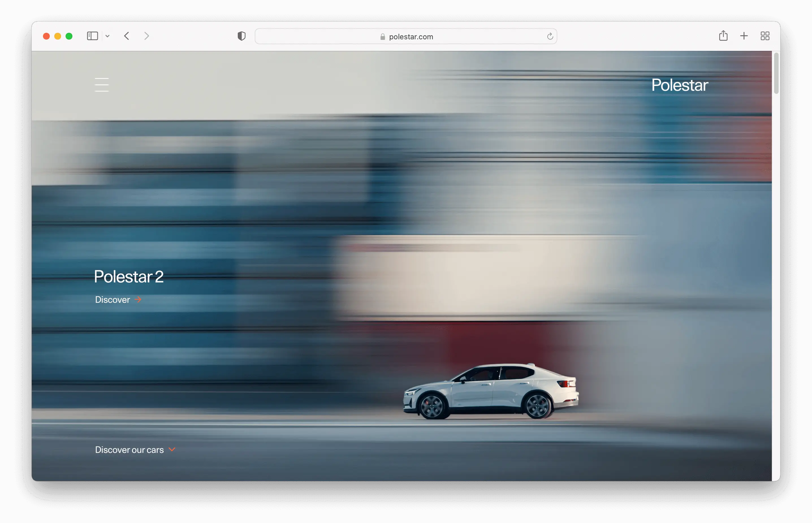The height and width of the screenshot is (523, 812).
Task: Expand Discover our cars section
Action: click(129, 450)
